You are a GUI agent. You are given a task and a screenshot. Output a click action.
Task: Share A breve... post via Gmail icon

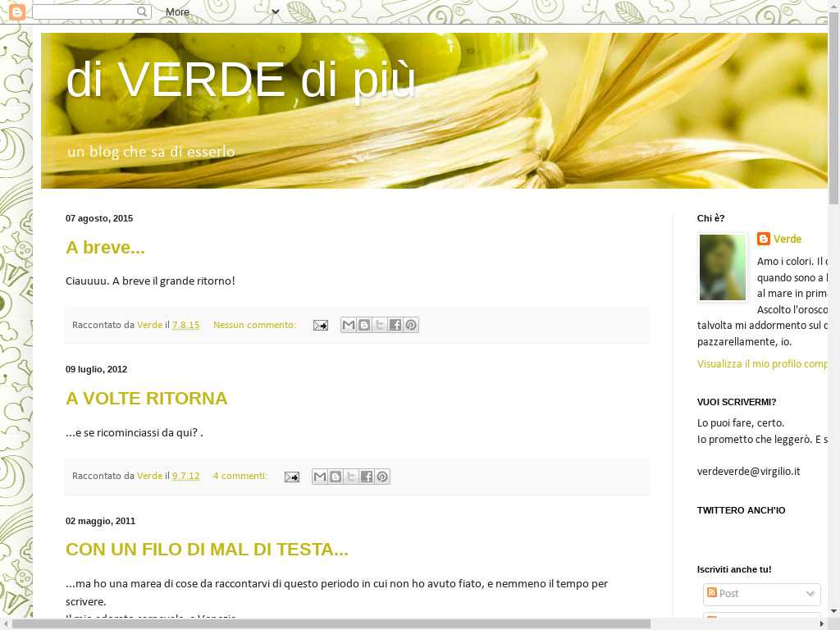(348, 325)
